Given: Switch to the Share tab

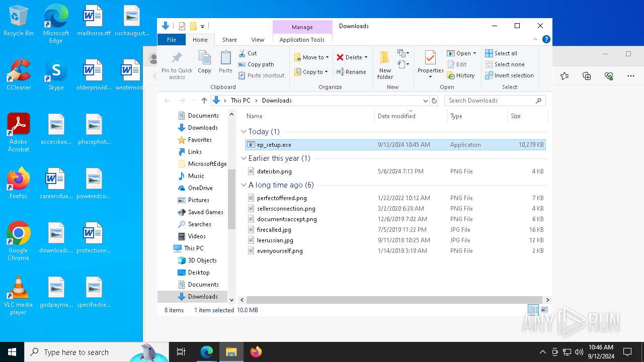Looking at the screenshot, I should (229, 40).
